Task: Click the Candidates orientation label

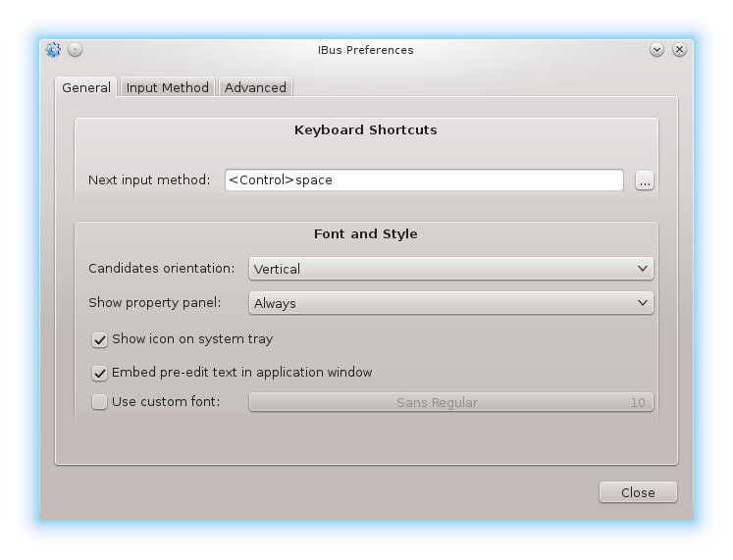Action: coord(161,268)
